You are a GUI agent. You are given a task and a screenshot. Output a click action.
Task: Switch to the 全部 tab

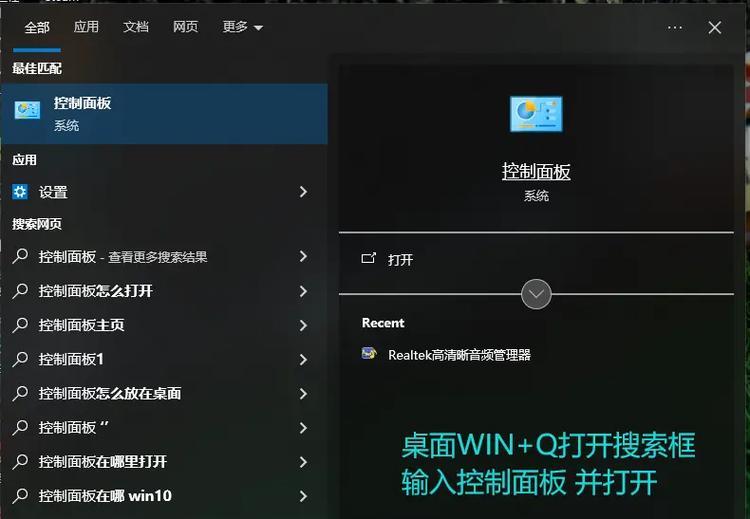pos(37,27)
